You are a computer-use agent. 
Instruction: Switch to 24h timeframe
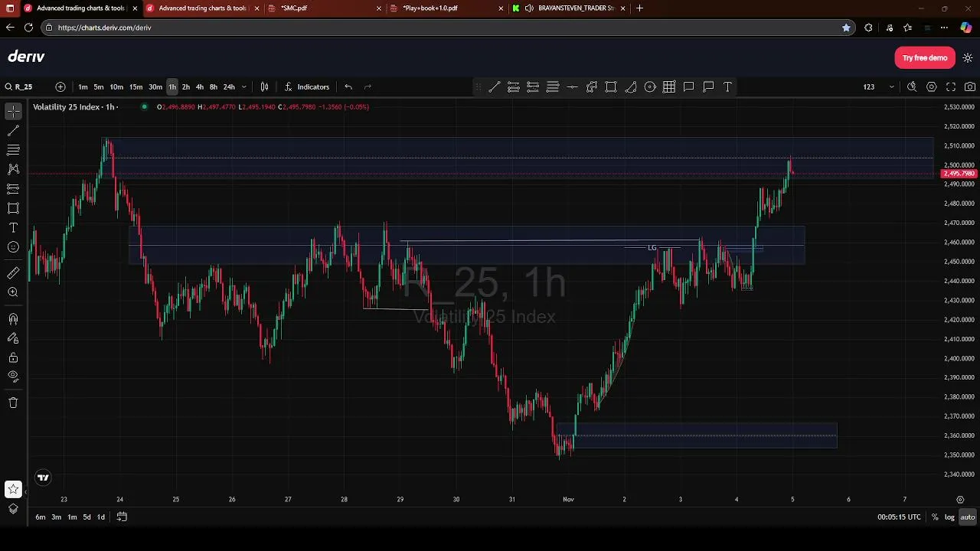pyautogui.click(x=229, y=86)
